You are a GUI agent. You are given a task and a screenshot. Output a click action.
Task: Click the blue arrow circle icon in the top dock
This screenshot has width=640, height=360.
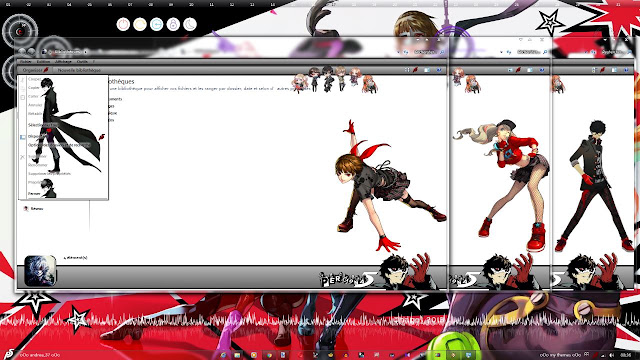[x=156, y=24]
